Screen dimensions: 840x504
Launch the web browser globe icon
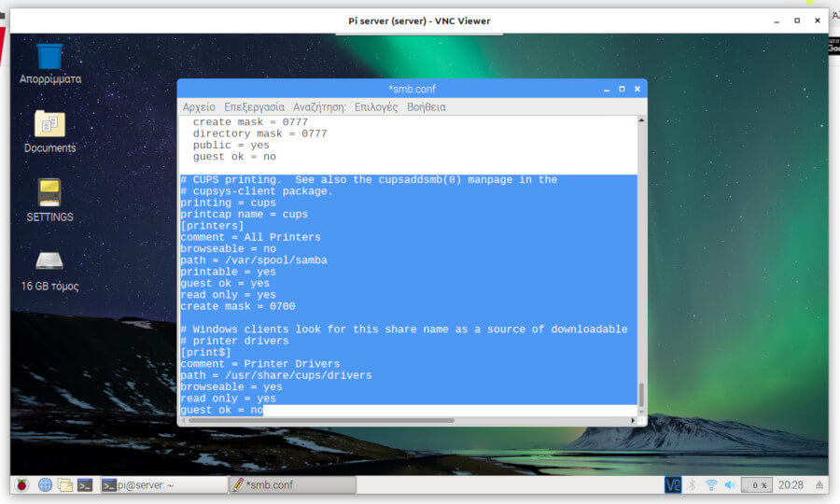click(45, 484)
